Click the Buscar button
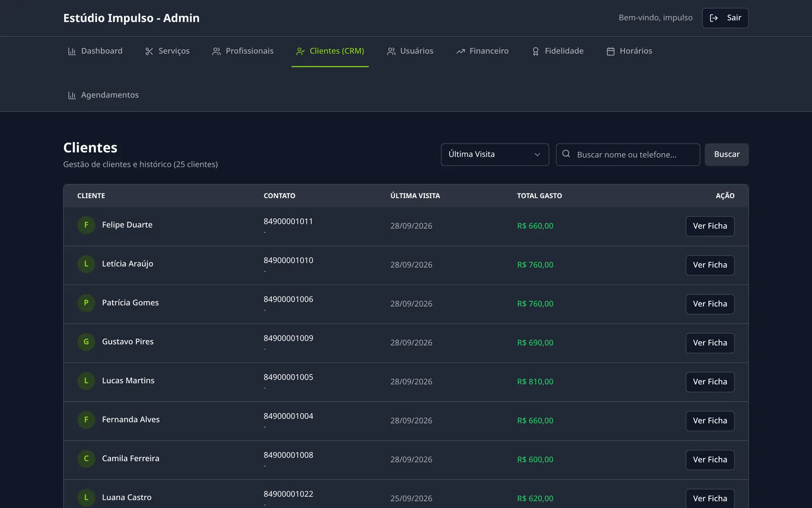The height and width of the screenshot is (508, 812). (x=727, y=154)
